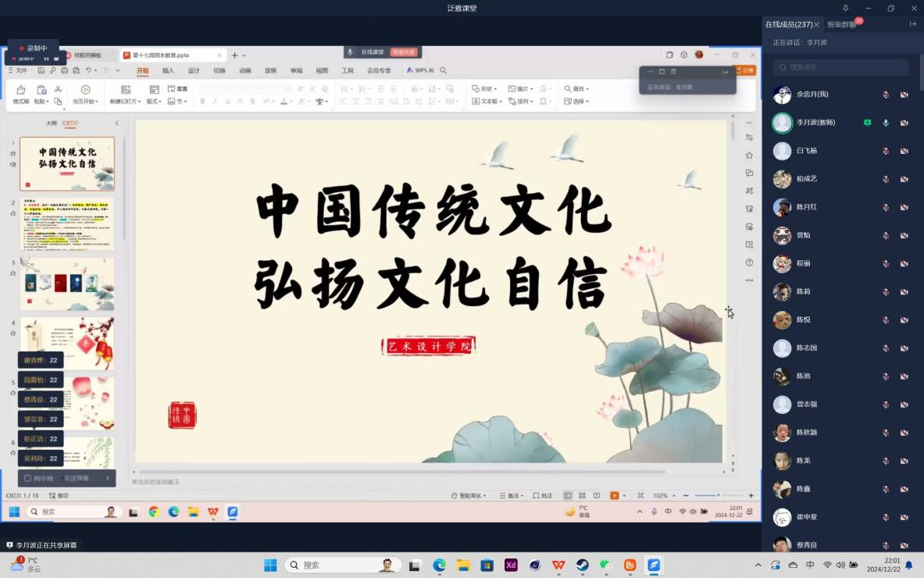
Task: Open Steam from the Windows taskbar
Action: pyautogui.click(x=582, y=565)
